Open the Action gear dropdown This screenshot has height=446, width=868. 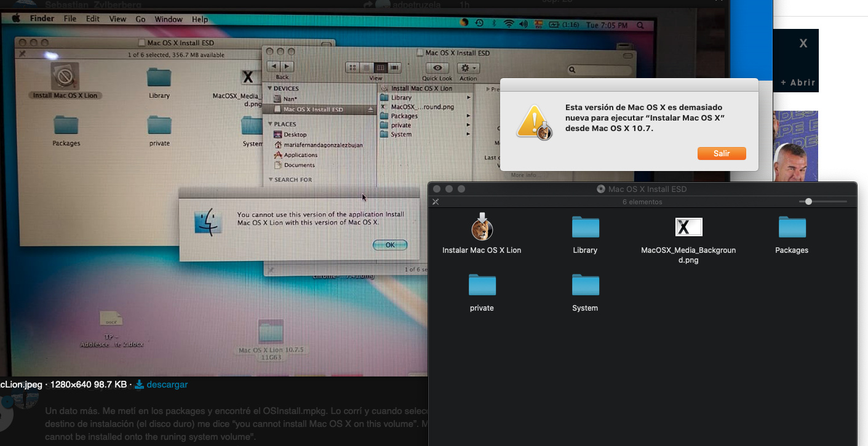coord(468,68)
